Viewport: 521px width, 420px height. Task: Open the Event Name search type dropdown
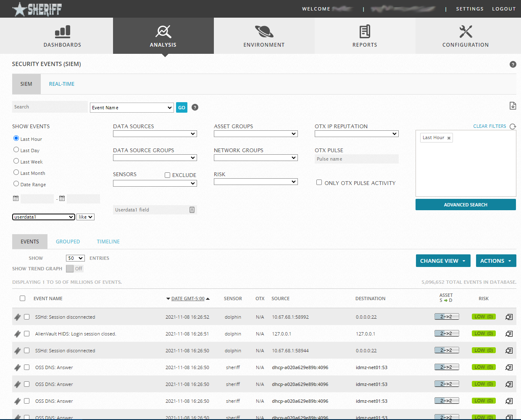point(132,108)
